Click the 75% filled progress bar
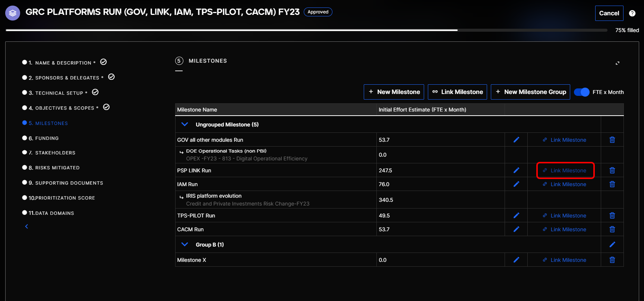The image size is (644, 301). pyautogui.click(x=306, y=30)
